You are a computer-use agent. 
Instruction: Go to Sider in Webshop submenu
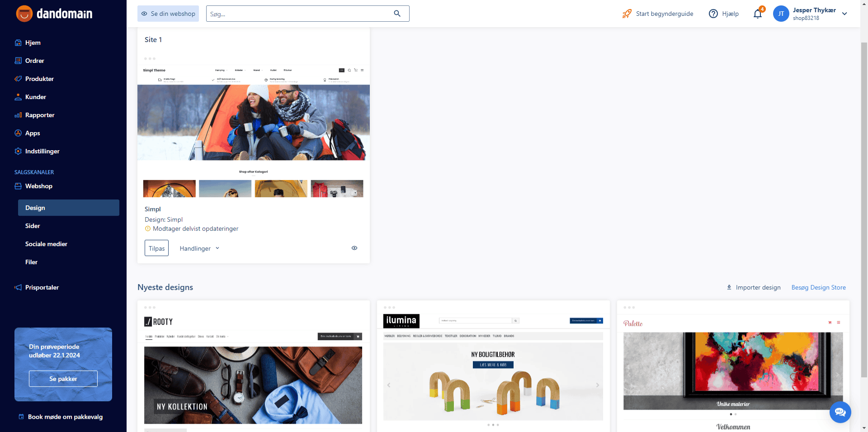tap(33, 226)
